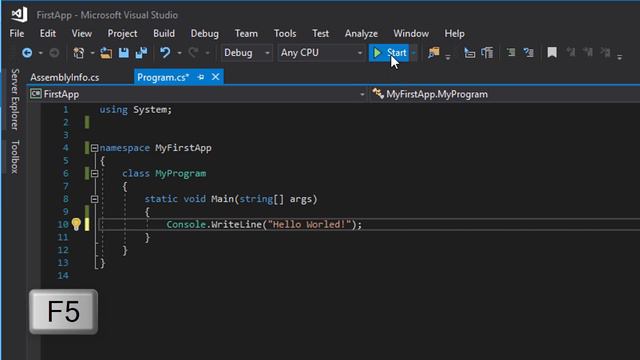Open the Debug menu

[x=204, y=33]
